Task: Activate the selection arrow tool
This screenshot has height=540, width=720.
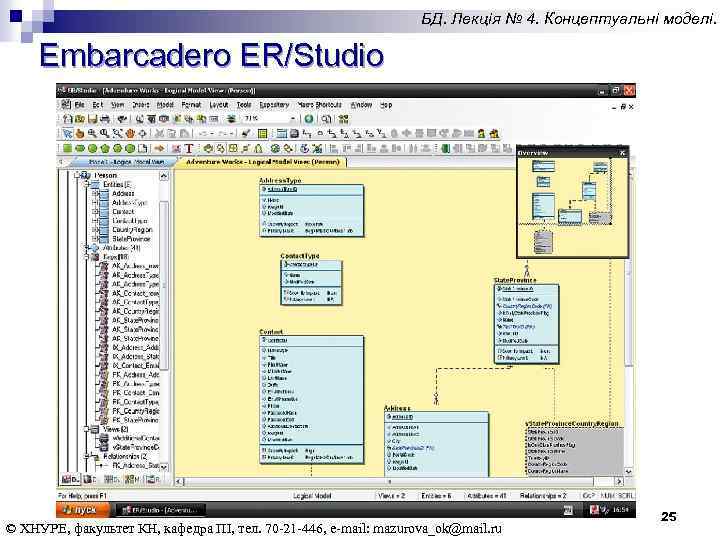Action: pyautogui.click(x=68, y=134)
